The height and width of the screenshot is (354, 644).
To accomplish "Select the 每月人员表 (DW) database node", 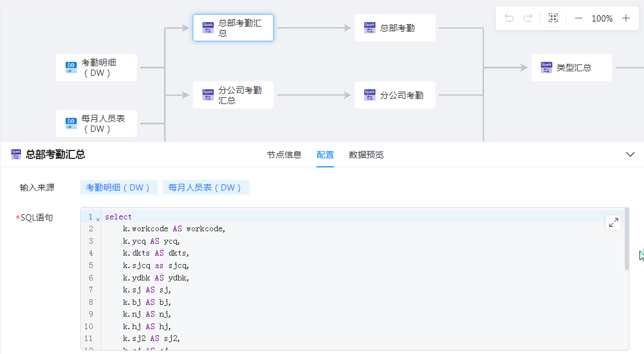I will pos(96,123).
